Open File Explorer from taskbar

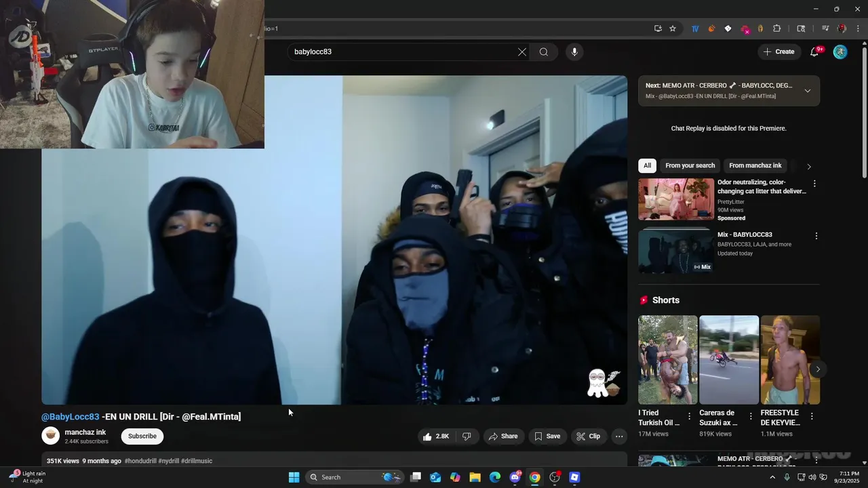pos(475,477)
